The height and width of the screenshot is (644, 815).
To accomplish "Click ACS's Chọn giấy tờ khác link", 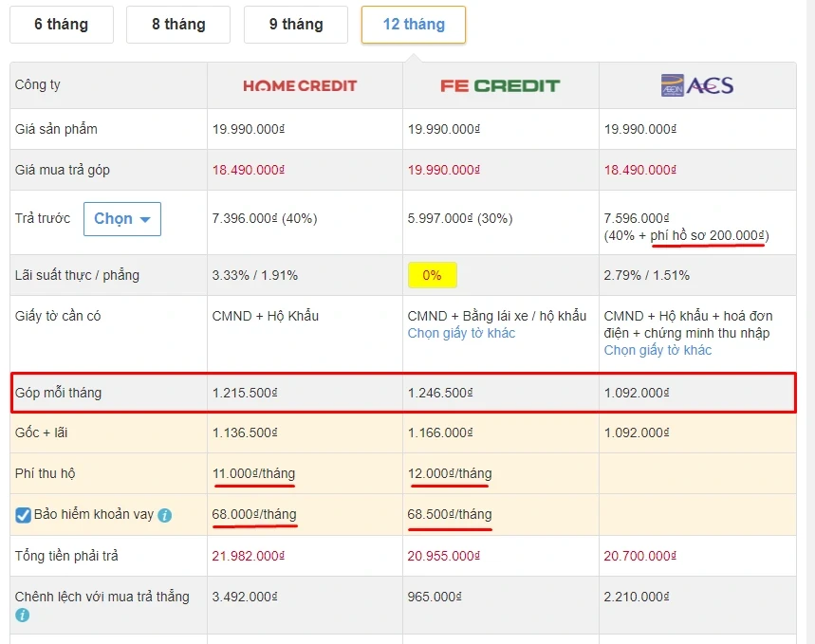I will 658,350.
